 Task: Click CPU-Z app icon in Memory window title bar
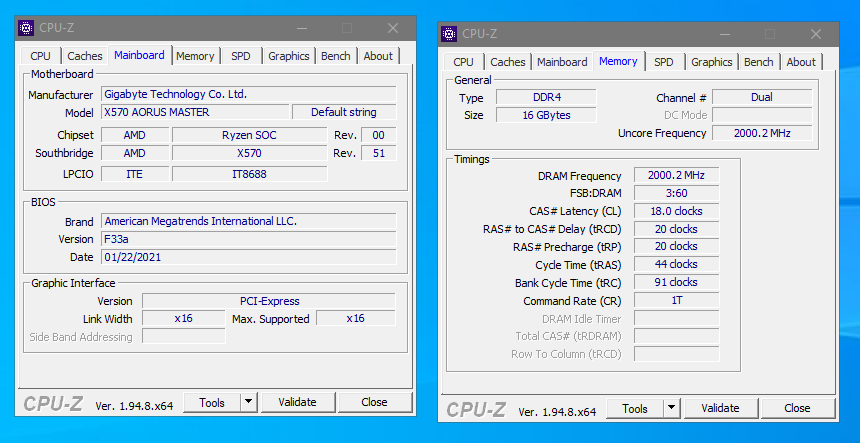(x=449, y=33)
